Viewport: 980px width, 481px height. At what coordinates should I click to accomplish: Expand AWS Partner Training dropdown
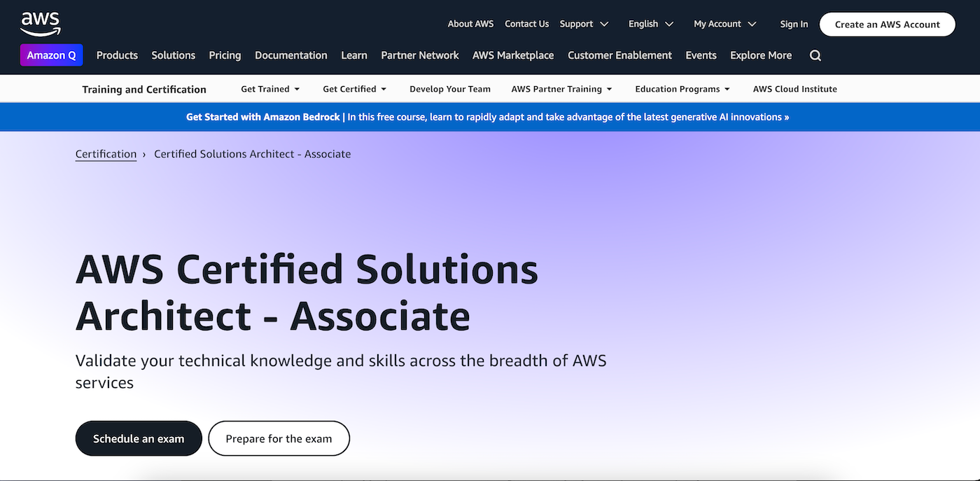point(562,89)
